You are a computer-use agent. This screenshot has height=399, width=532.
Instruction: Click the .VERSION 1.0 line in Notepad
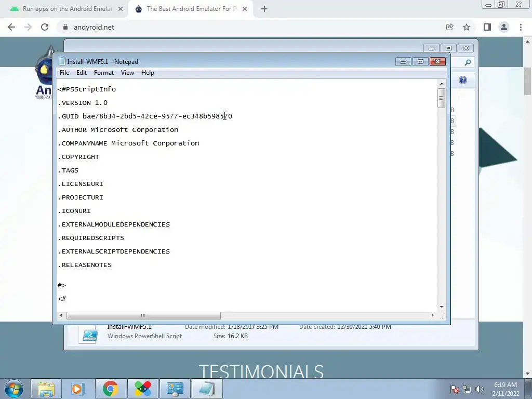83,103
